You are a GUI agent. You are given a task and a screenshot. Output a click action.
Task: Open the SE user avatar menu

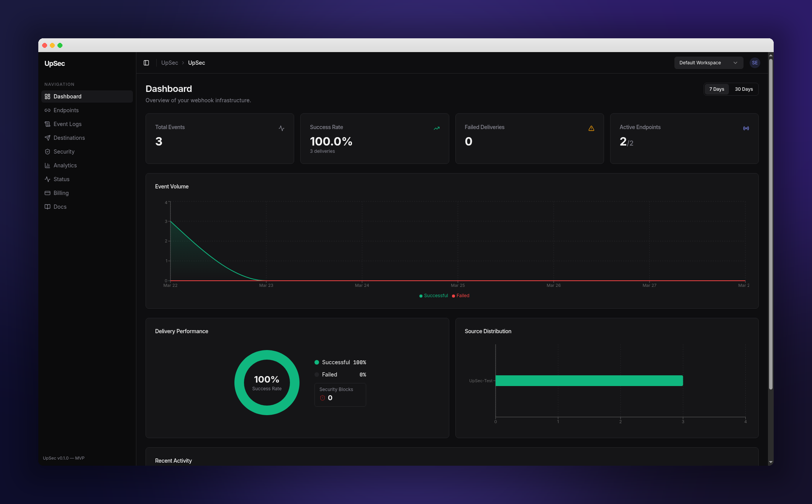[755, 63]
